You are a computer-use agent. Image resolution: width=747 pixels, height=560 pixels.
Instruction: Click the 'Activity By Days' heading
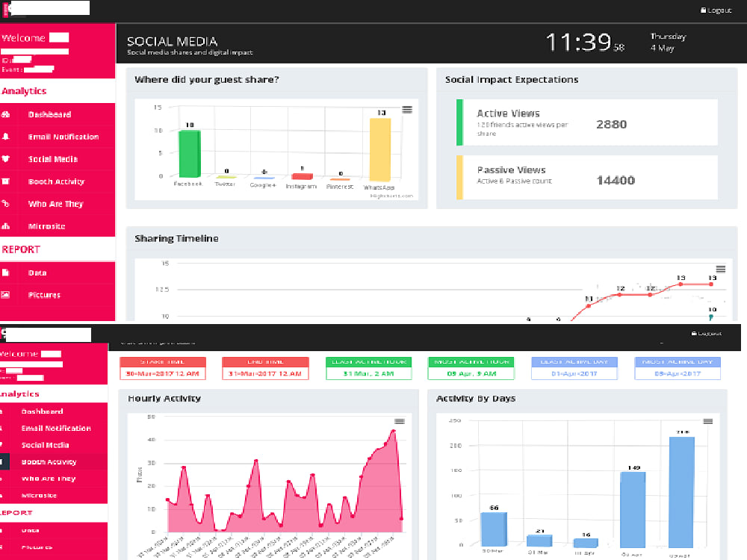pos(476,399)
